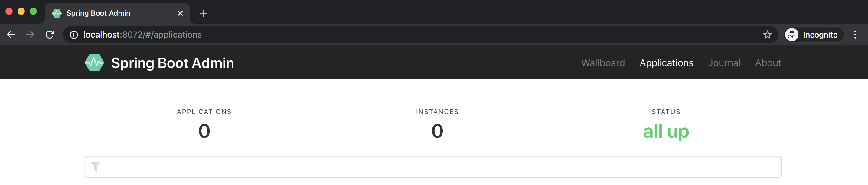Click the localhost:8072 address bar

(414, 35)
